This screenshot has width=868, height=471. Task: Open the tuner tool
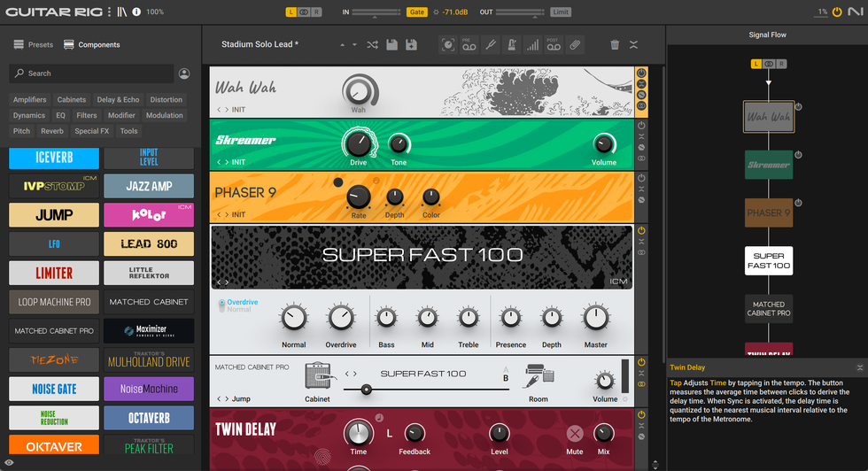pos(490,45)
